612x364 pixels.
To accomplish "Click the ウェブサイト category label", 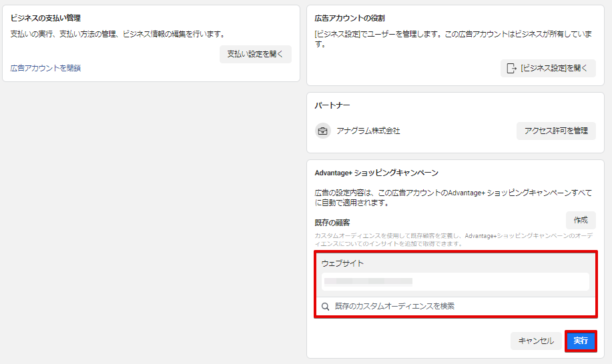I will click(342, 263).
